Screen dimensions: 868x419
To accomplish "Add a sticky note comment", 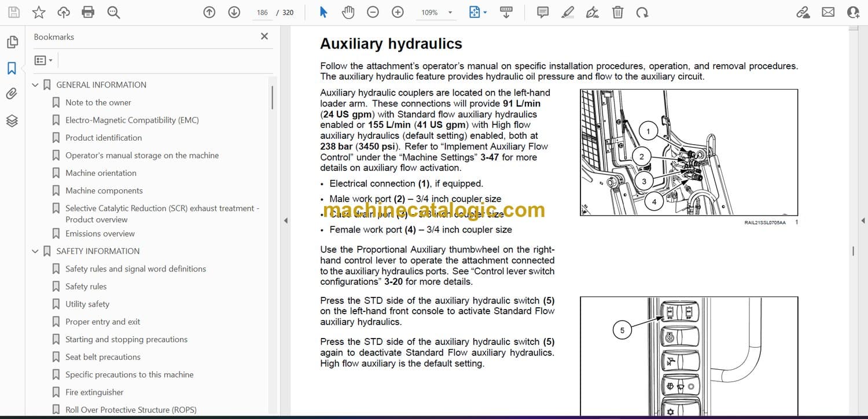I will click(x=543, y=12).
